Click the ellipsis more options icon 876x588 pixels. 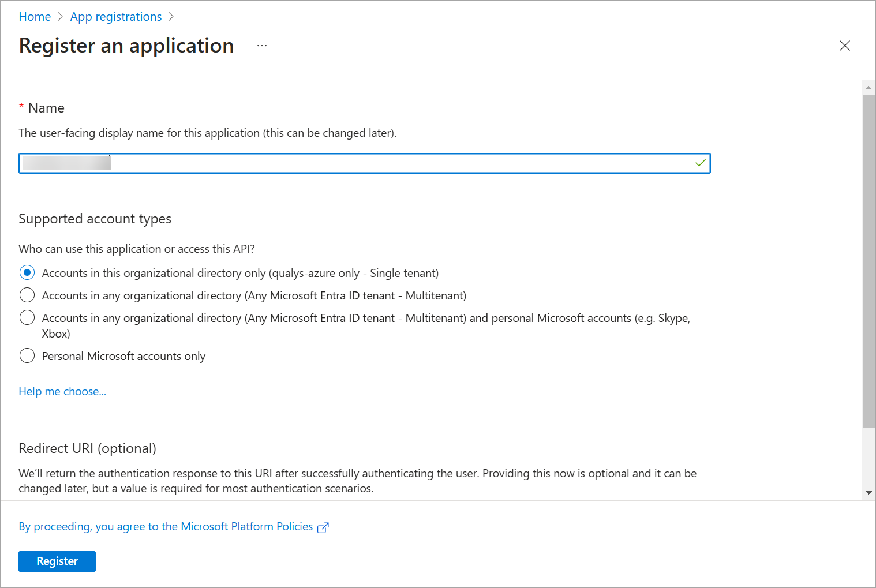pos(262,46)
